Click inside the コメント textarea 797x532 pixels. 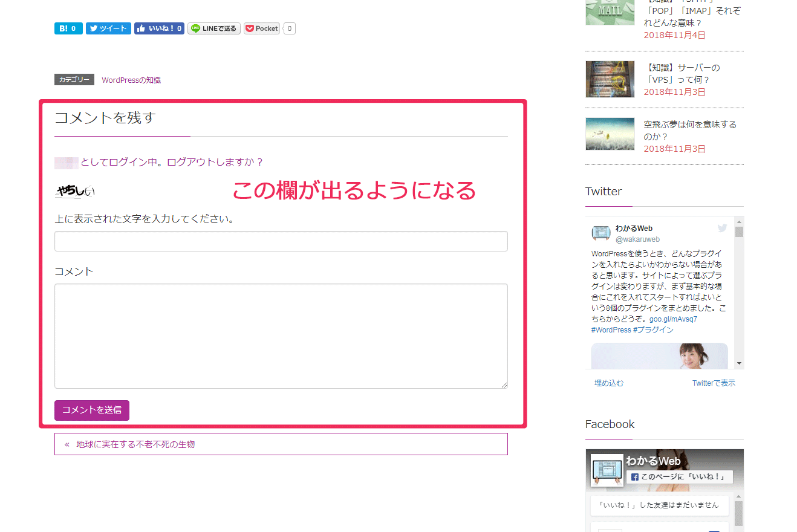coord(281,336)
